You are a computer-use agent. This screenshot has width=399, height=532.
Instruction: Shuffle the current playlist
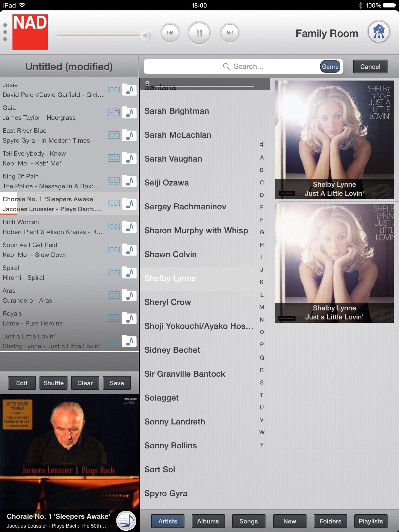pos(54,383)
